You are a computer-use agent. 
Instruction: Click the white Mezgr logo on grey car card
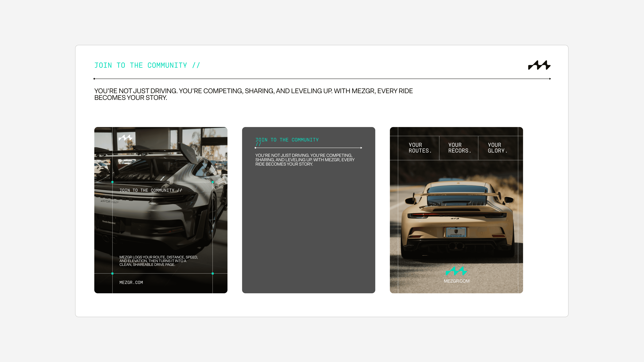click(x=125, y=138)
